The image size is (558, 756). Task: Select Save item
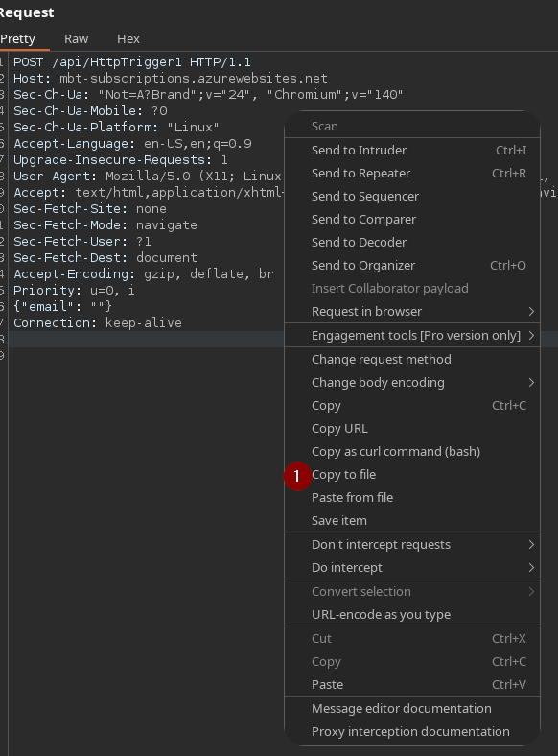(x=412, y=520)
